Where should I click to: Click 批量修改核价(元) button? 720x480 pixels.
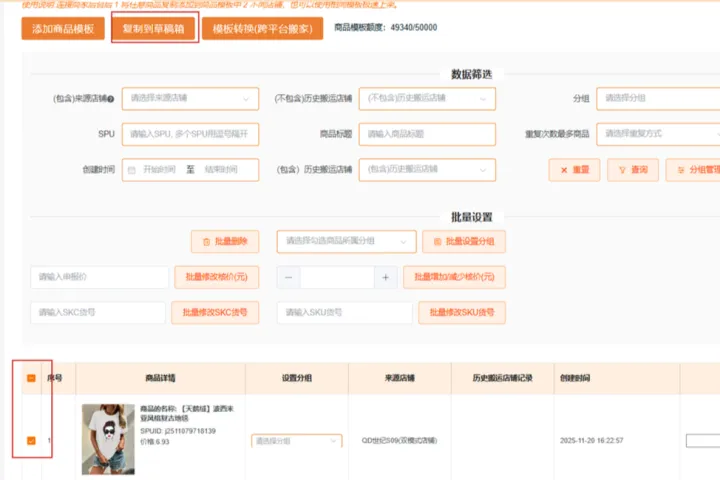coord(217,277)
